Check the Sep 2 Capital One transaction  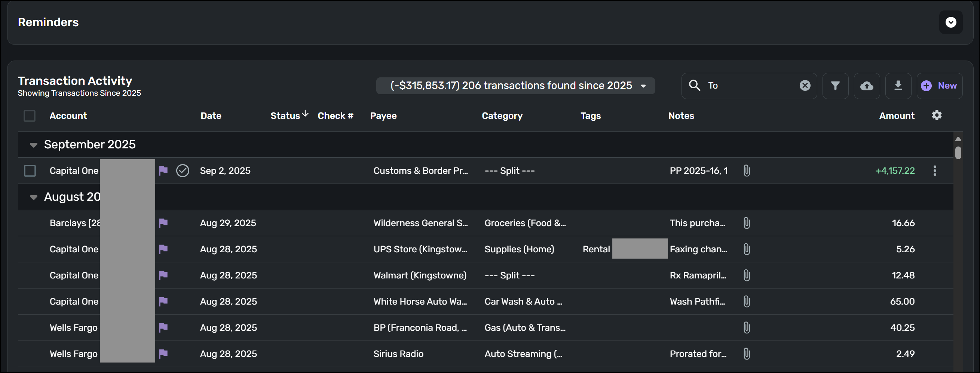30,171
